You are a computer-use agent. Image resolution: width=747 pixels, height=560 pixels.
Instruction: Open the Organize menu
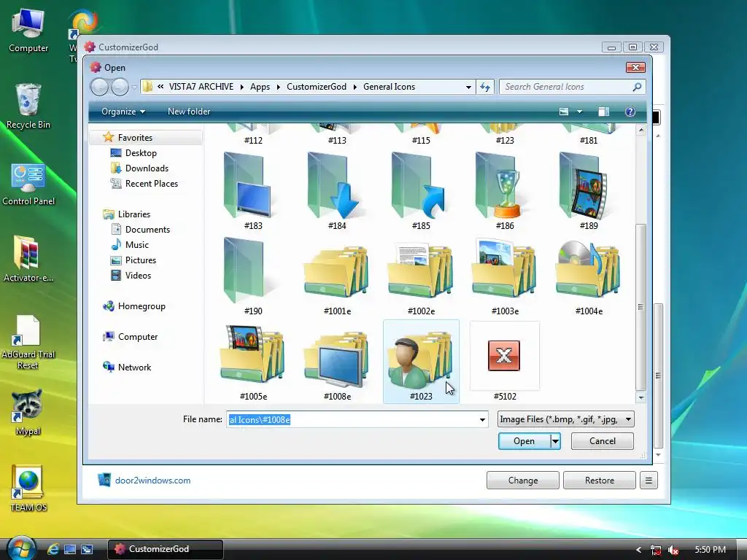coord(123,112)
